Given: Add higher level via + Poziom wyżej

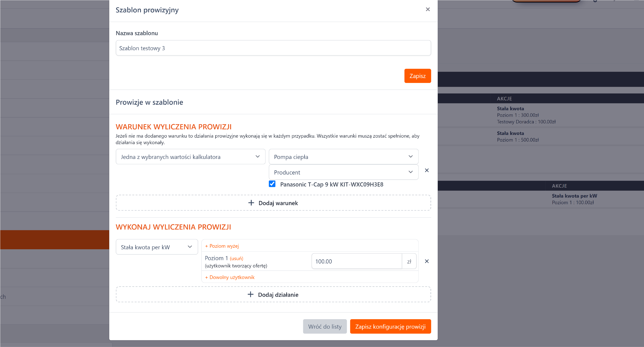Looking at the screenshot, I should click(222, 246).
